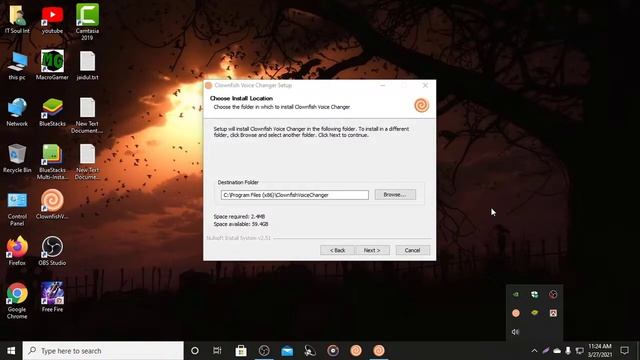Click Browse to choose another install folder
The height and width of the screenshot is (360, 640).
pos(395,195)
